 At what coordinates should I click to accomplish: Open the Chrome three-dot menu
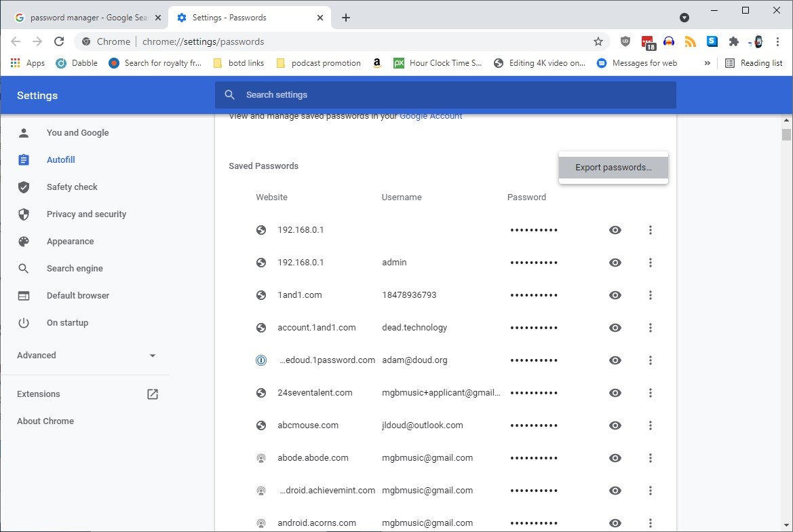point(778,41)
